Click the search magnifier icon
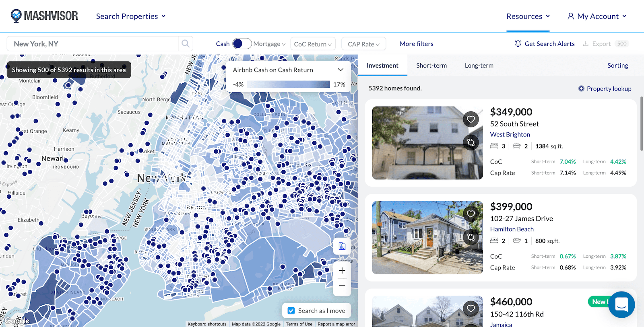 pyautogui.click(x=186, y=43)
